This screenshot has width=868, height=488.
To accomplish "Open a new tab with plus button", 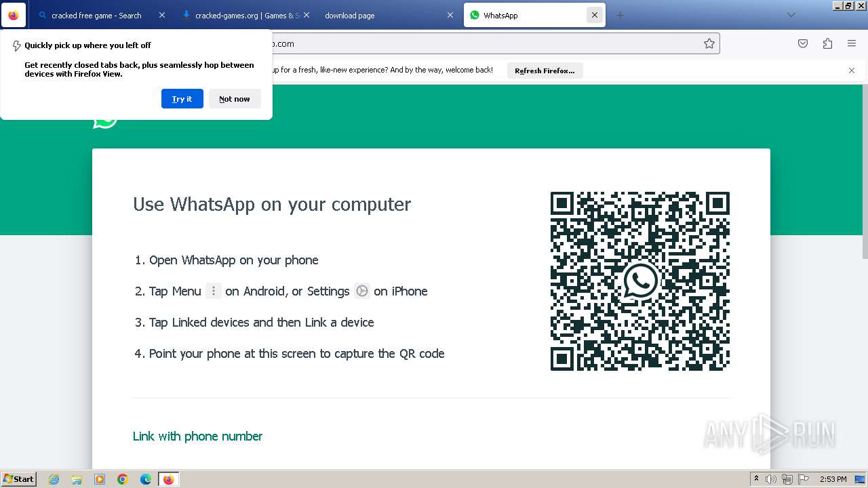I will [x=619, y=15].
